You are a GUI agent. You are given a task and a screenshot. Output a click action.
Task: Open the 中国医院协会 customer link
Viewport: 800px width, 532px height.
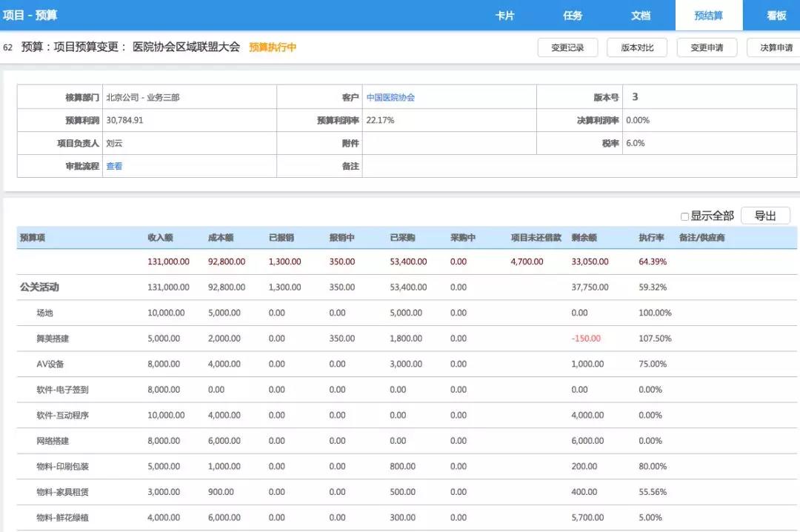pos(390,98)
